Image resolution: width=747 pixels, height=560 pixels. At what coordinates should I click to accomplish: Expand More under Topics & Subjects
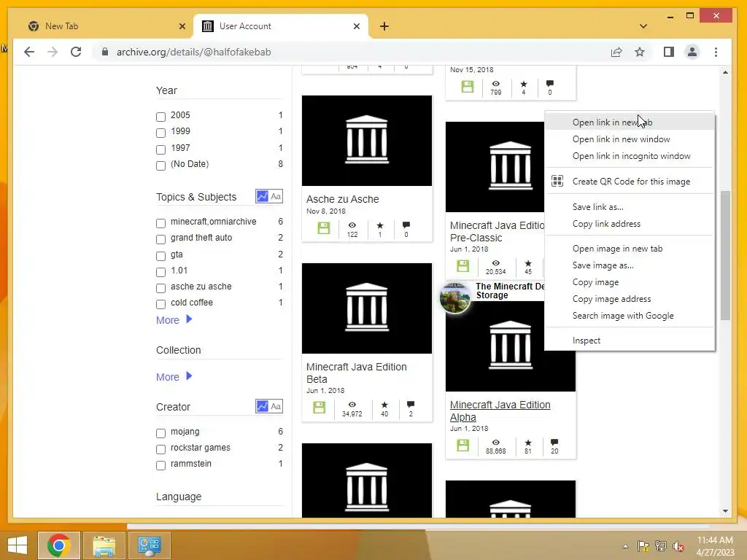(174, 320)
